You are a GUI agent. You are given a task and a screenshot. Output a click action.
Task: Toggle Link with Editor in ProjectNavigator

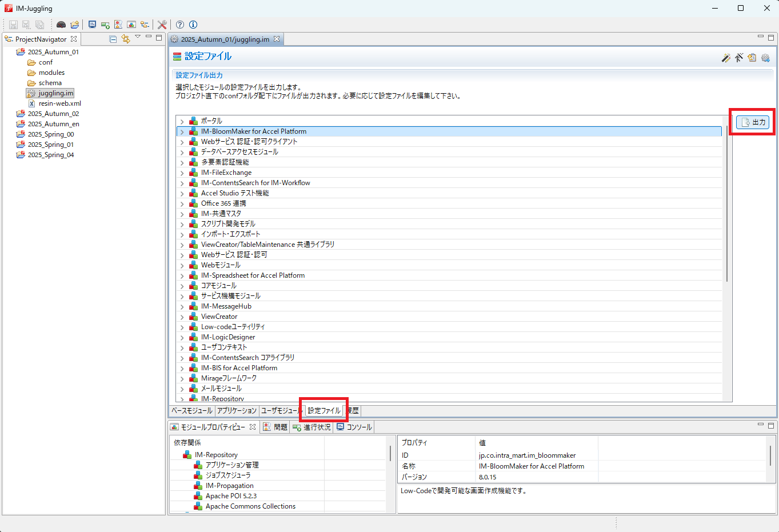(x=125, y=39)
